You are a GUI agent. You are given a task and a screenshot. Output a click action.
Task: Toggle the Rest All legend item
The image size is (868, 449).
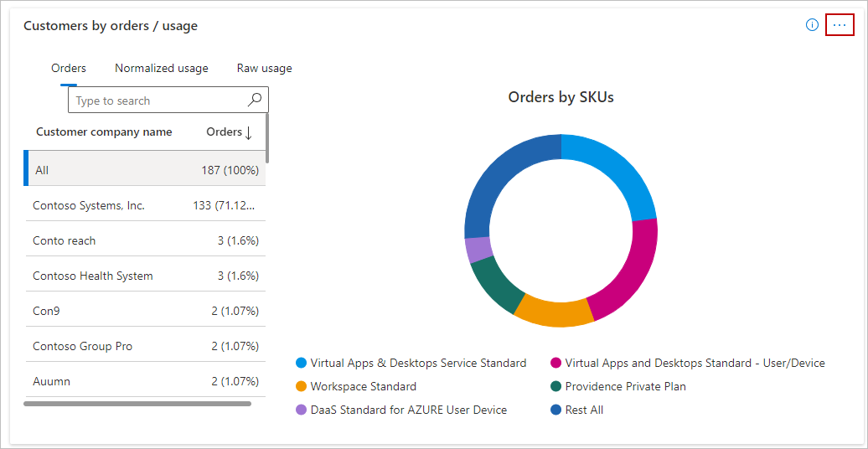tap(576, 410)
